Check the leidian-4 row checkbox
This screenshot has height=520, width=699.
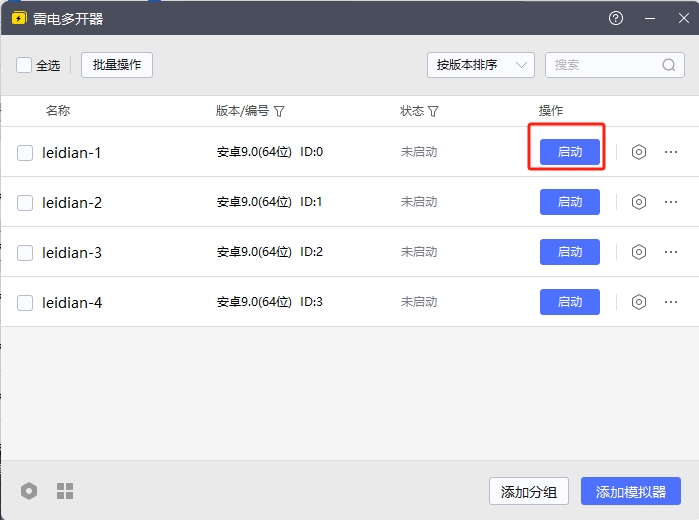click(x=25, y=302)
